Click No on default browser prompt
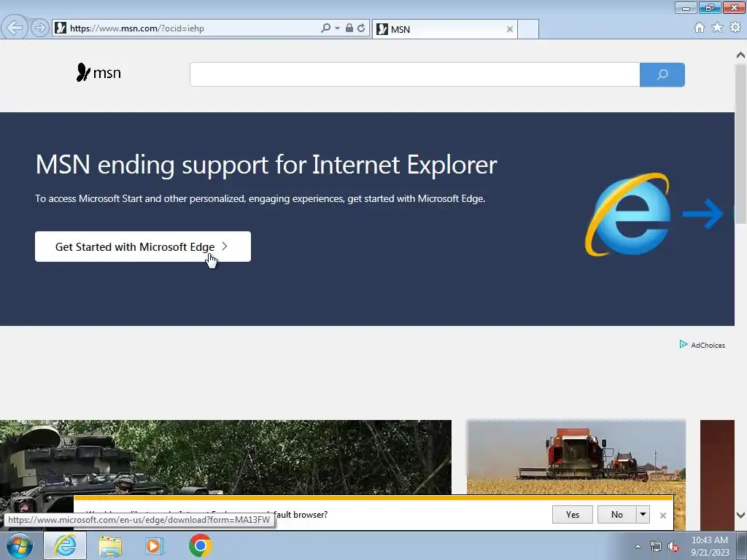Screen dimensions: 747x560 tap(617, 514)
